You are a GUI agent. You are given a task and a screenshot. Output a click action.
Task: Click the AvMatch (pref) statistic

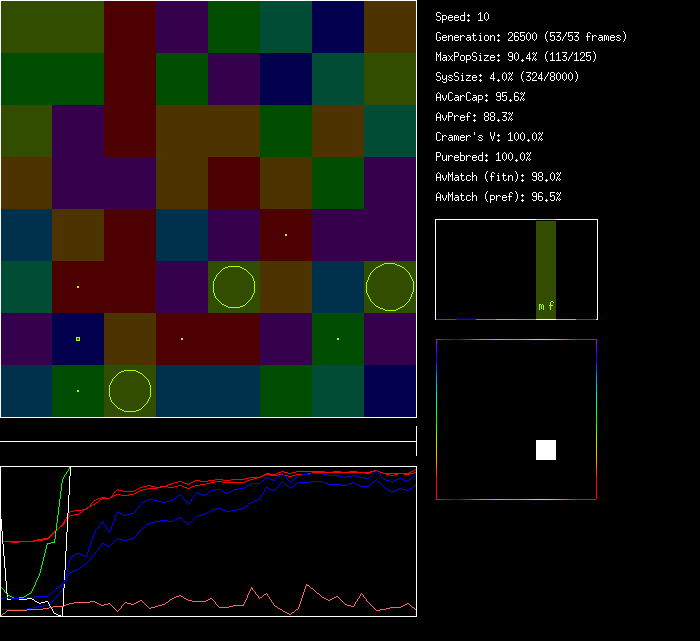coord(498,197)
